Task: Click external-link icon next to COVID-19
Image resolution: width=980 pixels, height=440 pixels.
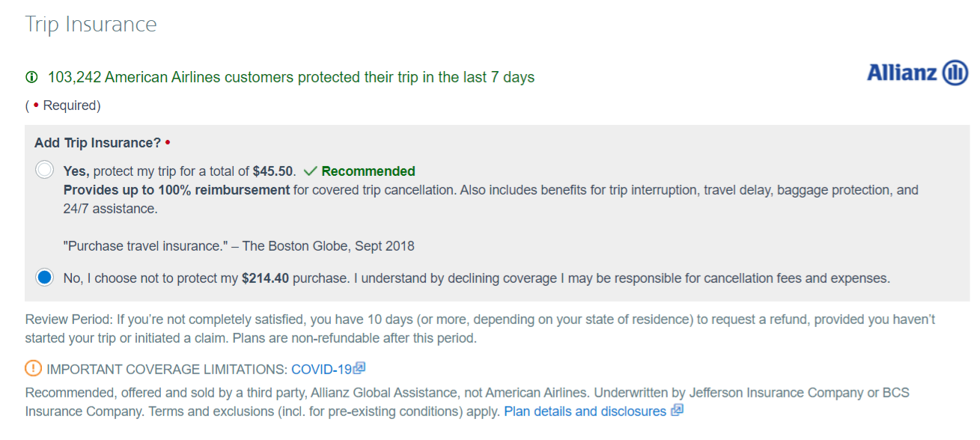Action: tap(360, 367)
